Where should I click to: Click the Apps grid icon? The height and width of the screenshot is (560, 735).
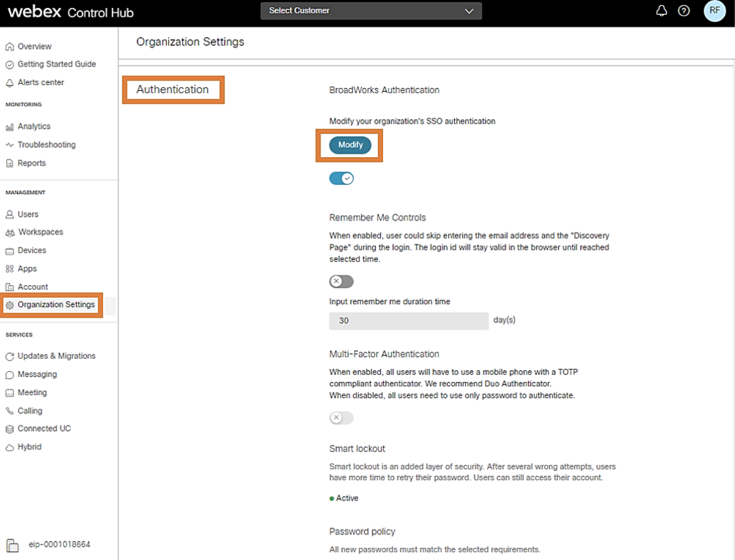[10, 269]
